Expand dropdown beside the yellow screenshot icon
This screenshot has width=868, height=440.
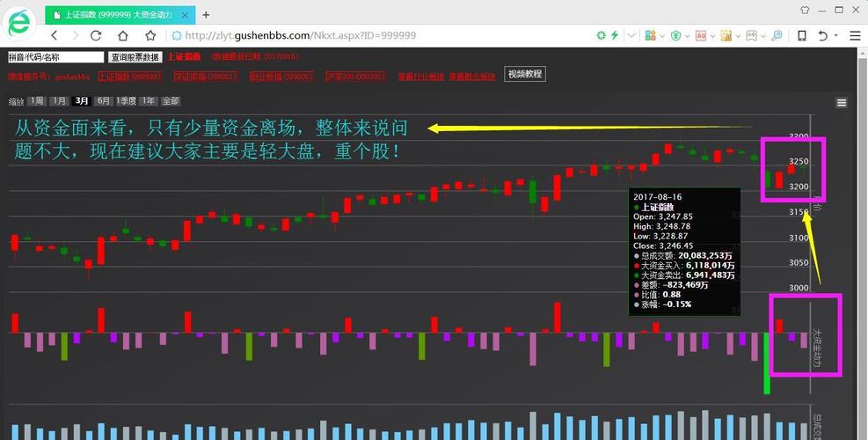click(x=739, y=36)
